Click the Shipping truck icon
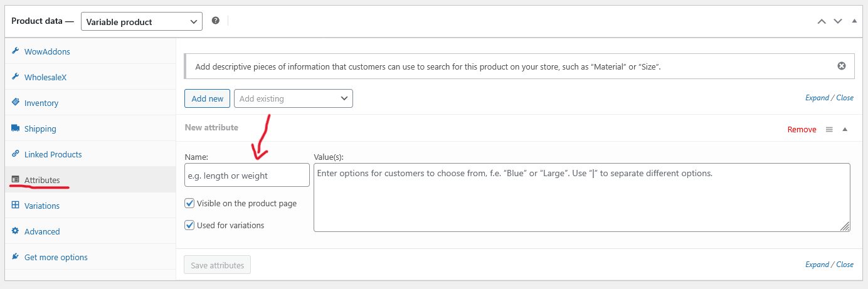 pyautogui.click(x=15, y=129)
